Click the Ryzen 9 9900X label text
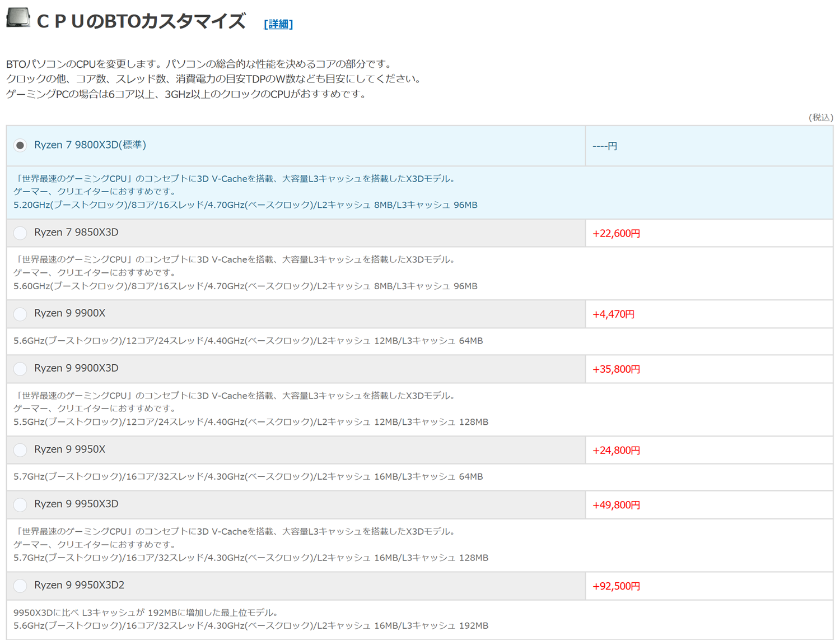 pos(69,313)
